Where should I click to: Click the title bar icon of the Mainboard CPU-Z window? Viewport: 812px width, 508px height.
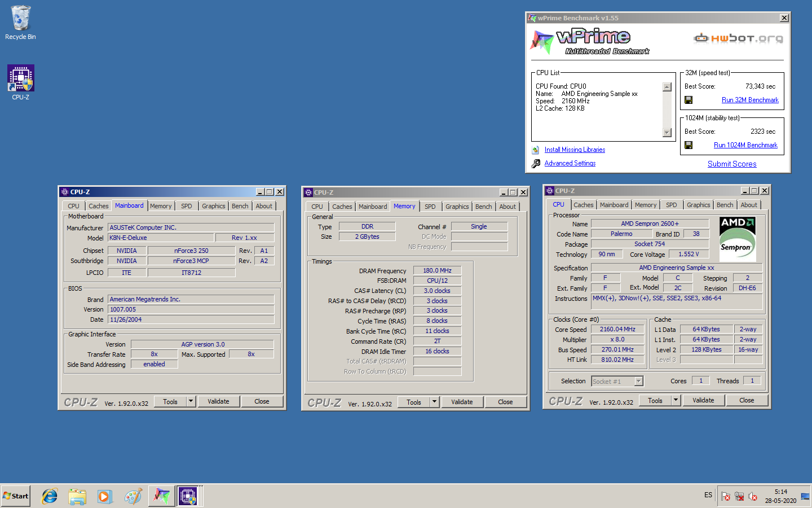[65, 192]
